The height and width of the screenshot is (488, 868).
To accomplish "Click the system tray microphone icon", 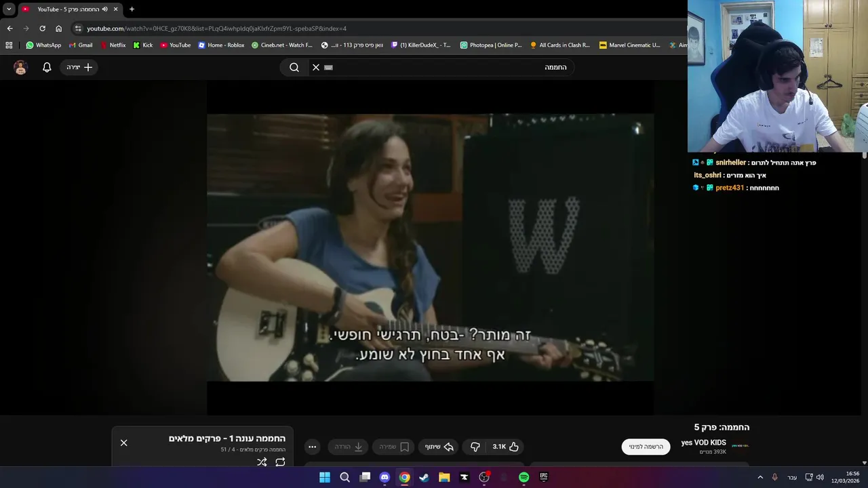I will point(774,477).
